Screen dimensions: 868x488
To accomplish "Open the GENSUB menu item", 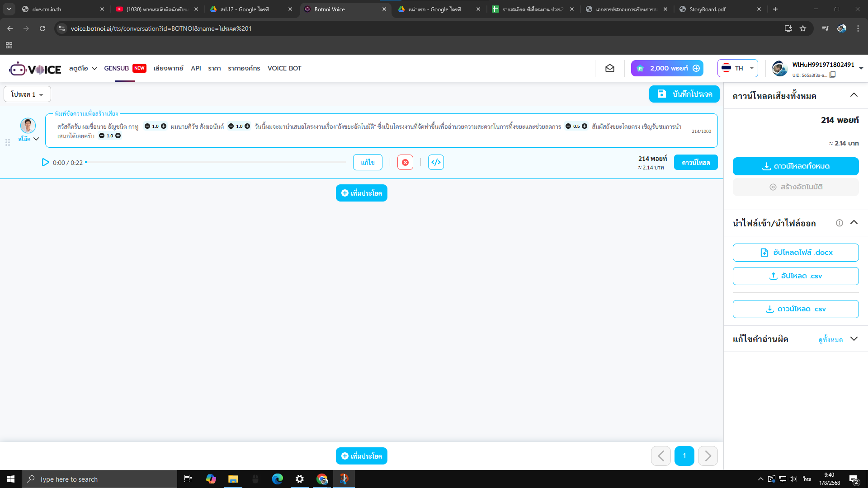I will [117, 68].
